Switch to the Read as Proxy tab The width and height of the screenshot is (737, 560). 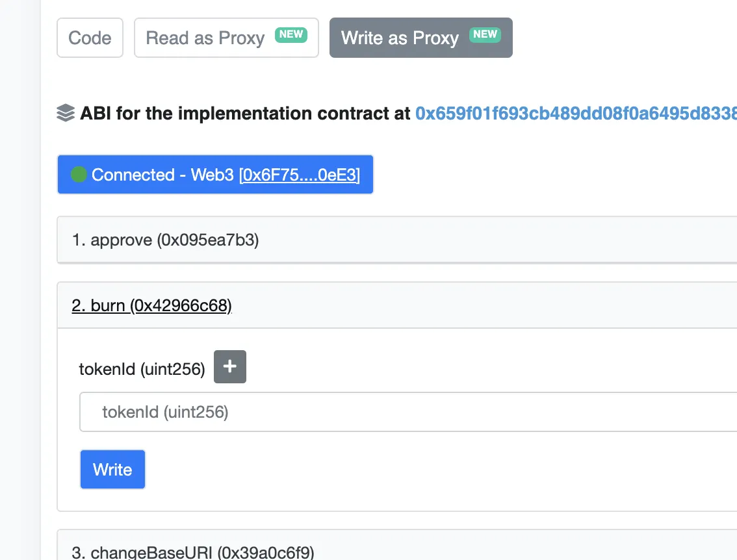pos(205,38)
